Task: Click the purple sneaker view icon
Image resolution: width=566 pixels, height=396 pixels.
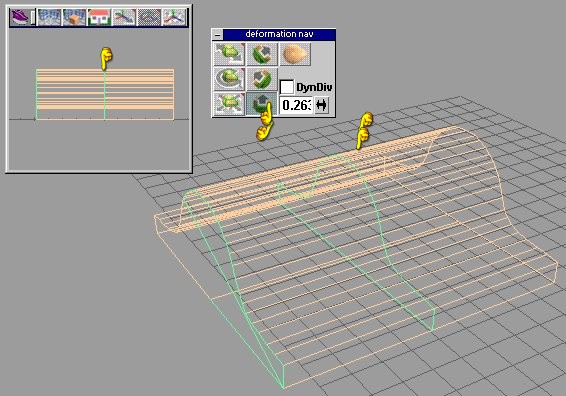Action: 20,17
